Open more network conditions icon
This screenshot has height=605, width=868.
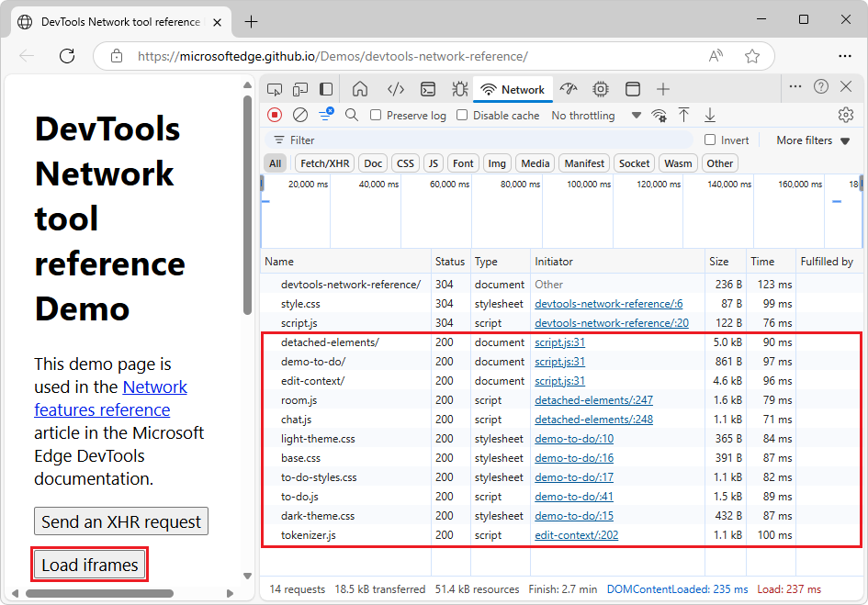coord(659,115)
